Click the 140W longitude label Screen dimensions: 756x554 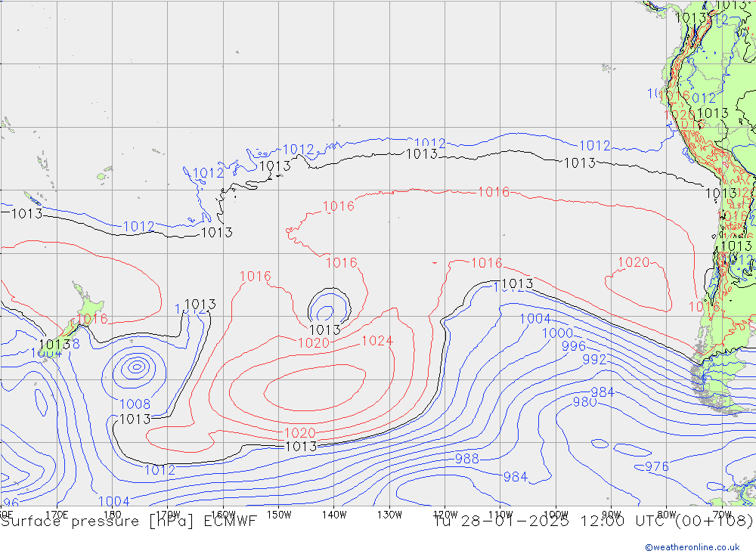click(x=333, y=514)
